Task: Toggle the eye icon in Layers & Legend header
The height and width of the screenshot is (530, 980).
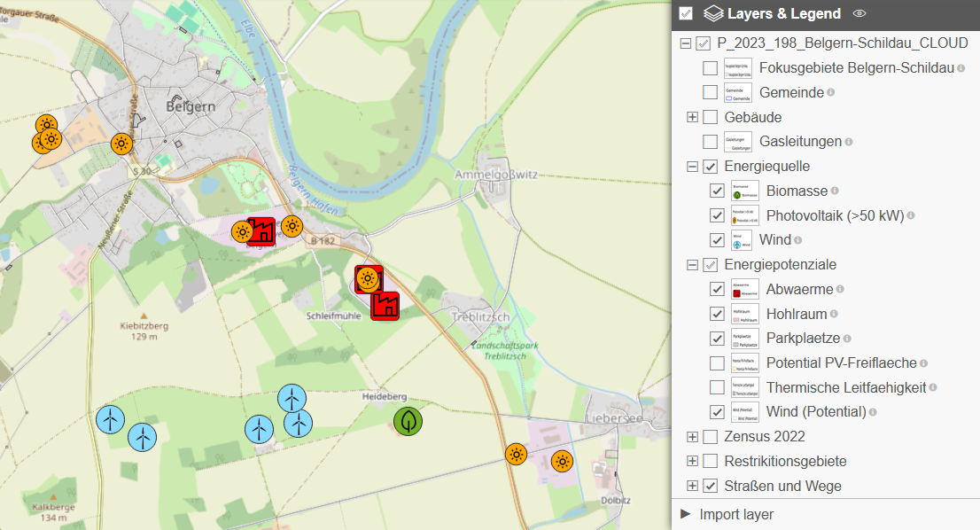Action: coord(859,14)
